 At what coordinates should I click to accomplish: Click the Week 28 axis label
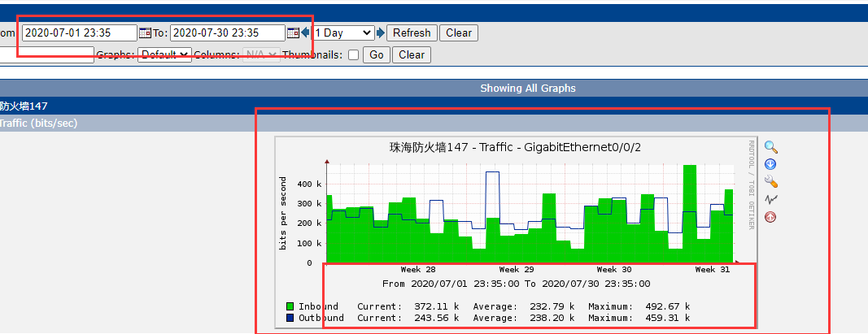tap(418, 270)
